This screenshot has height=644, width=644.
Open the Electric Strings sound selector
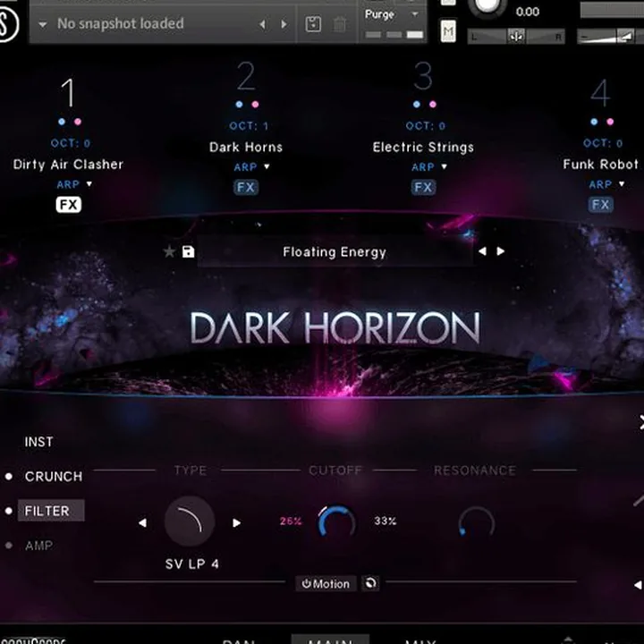pos(423,147)
